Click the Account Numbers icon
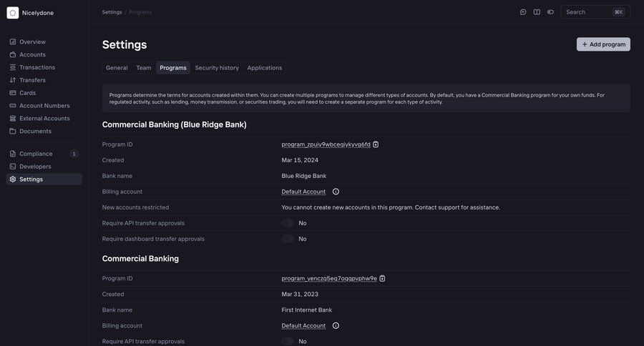 point(13,106)
